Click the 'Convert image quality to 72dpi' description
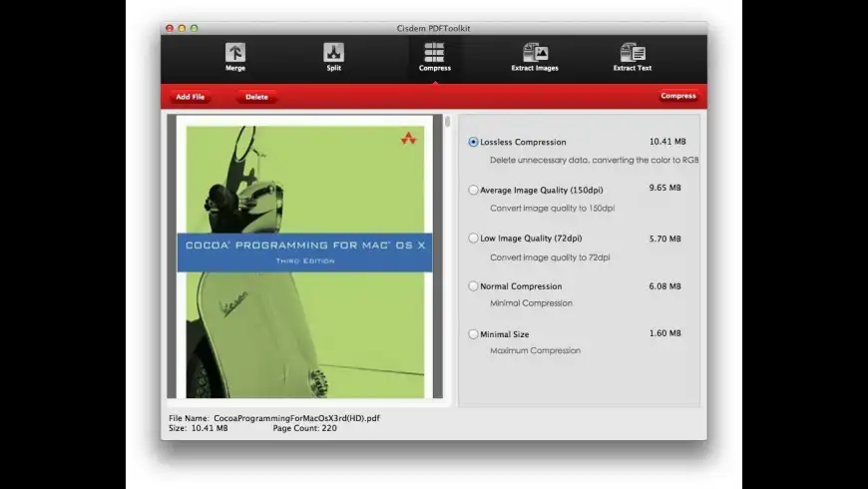This screenshot has height=489, width=868. [550, 257]
